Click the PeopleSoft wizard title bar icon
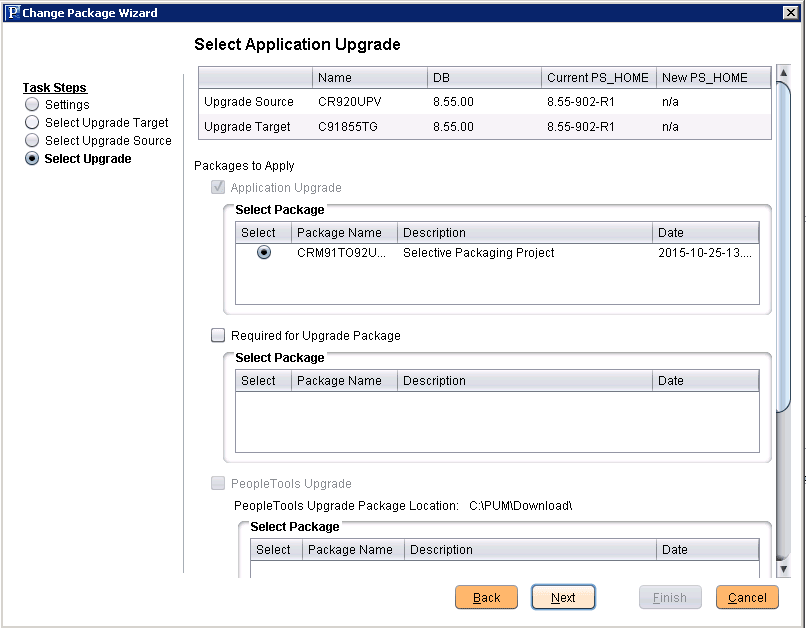Image resolution: width=806 pixels, height=628 pixels. click(x=14, y=12)
